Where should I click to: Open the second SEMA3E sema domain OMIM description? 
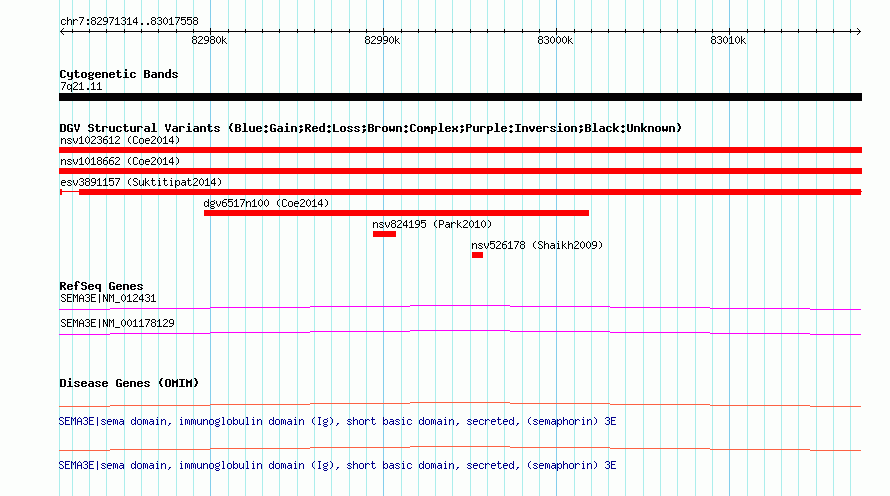[337, 465]
